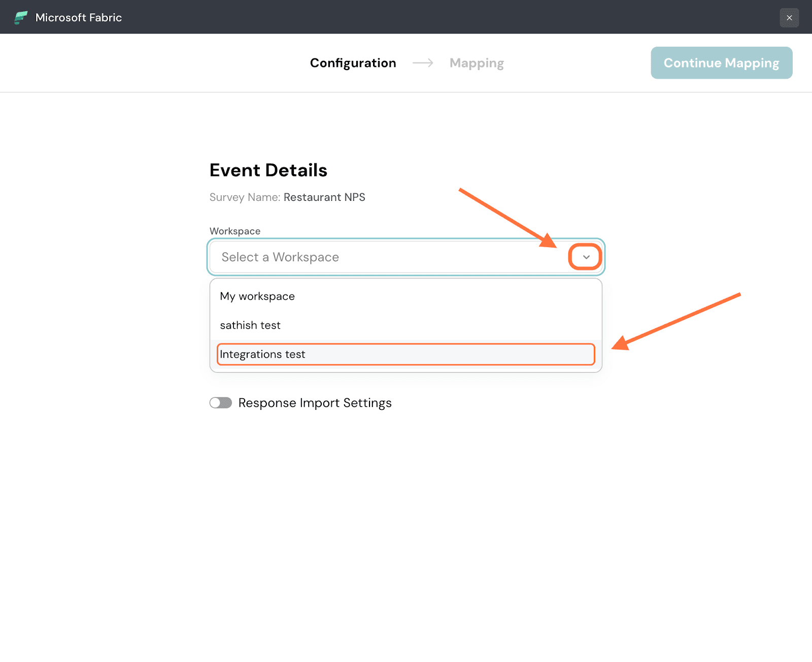Click the Restaurant NPS survey name
812x662 pixels.
pyautogui.click(x=324, y=197)
